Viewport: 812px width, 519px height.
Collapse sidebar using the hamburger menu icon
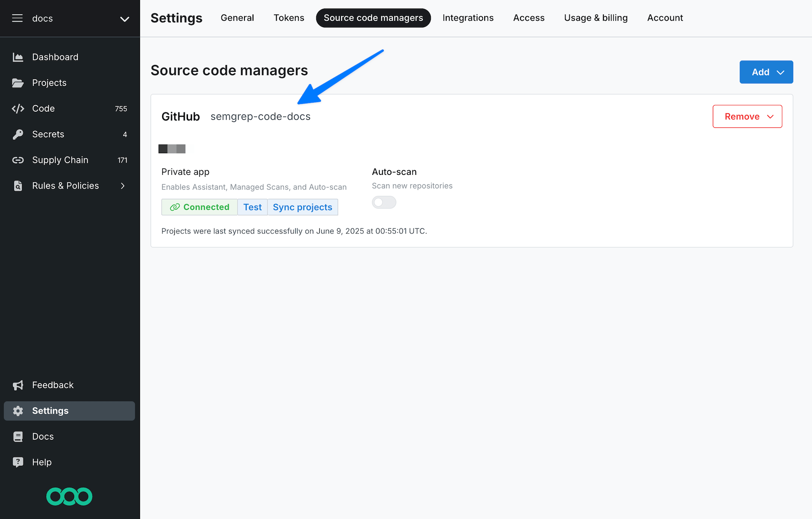coord(17,18)
